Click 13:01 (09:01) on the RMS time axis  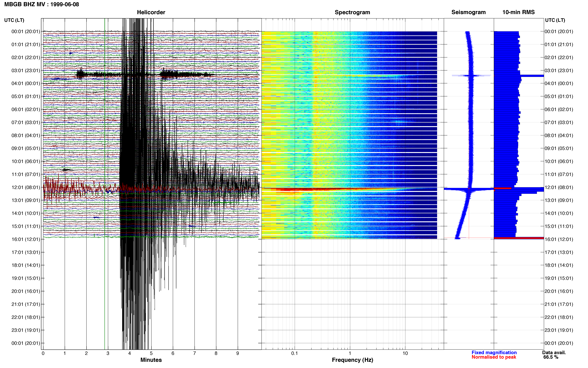pyautogui.click(x=559, y=200)
